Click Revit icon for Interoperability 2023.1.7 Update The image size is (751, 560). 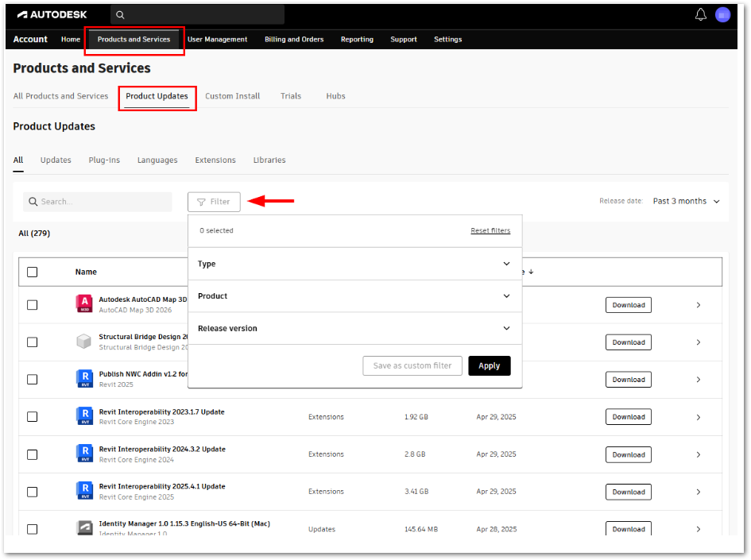(84, 416)
